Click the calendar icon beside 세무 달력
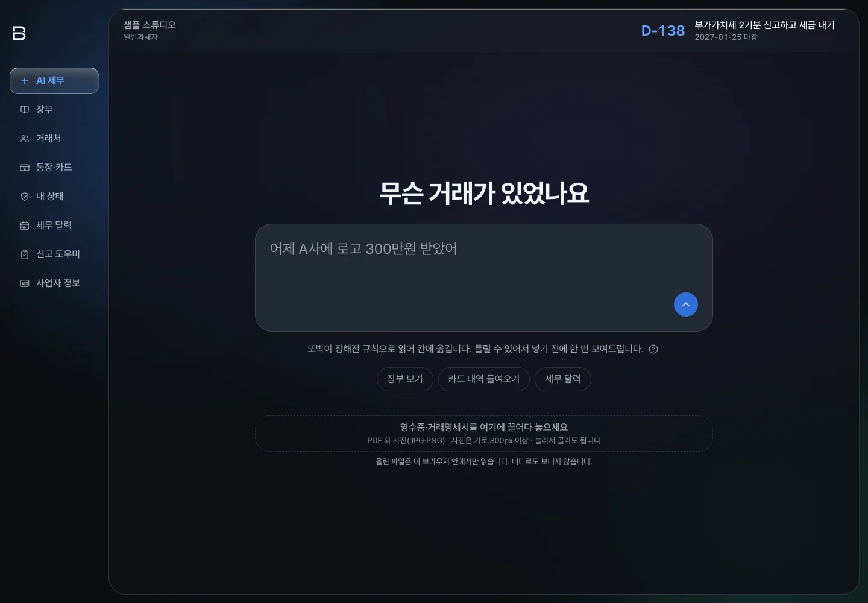868x603 pixels. 25,226
